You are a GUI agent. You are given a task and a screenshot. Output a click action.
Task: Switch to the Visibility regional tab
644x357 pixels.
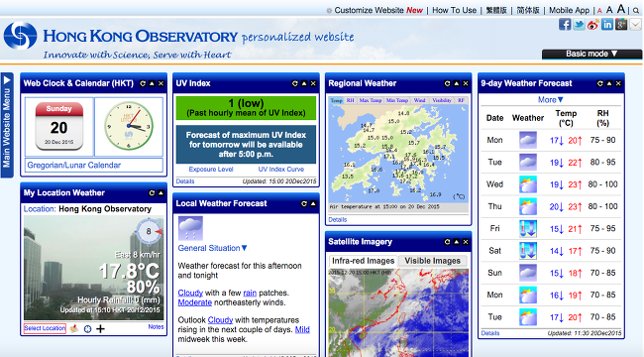point(442,100)
